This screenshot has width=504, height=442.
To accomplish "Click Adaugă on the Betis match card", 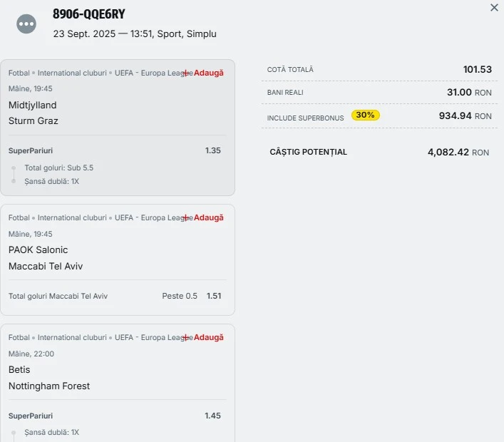I will pyautogui.click(x=205, y=337).
